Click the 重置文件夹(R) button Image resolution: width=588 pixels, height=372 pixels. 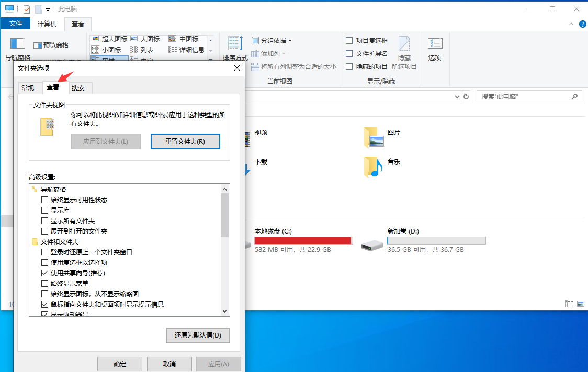(185, 142)
